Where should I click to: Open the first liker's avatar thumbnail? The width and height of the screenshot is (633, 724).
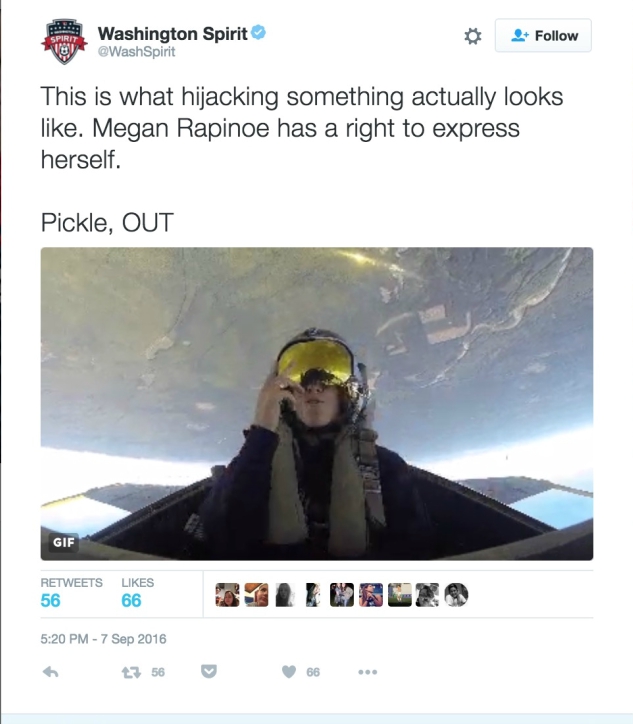point(227,595)
